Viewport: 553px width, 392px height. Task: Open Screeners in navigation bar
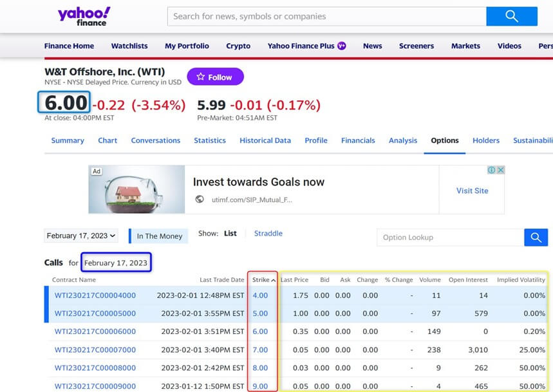click(x=417, y=46)
